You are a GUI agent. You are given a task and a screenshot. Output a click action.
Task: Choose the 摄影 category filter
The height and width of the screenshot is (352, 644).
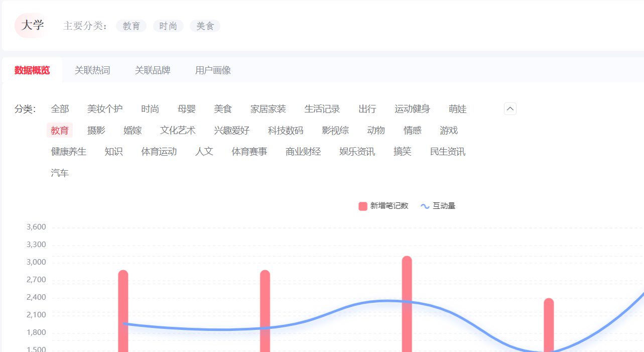[96, 131]
